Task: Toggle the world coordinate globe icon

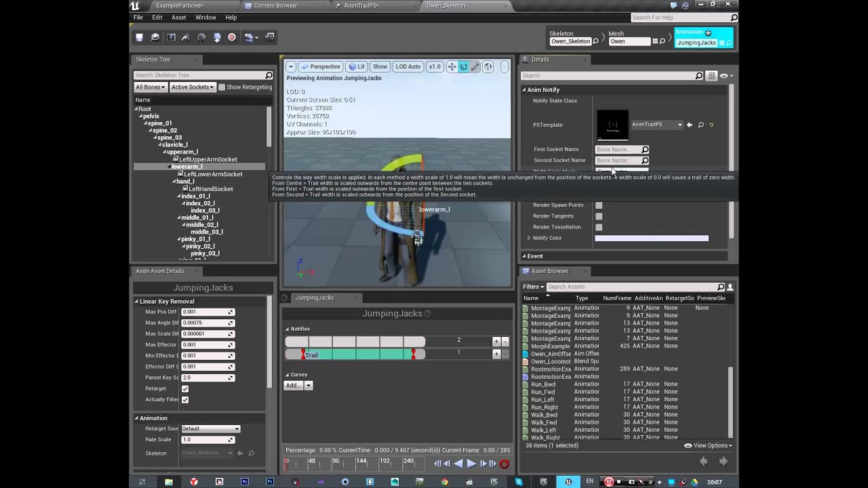Action: tap(488, 66)
